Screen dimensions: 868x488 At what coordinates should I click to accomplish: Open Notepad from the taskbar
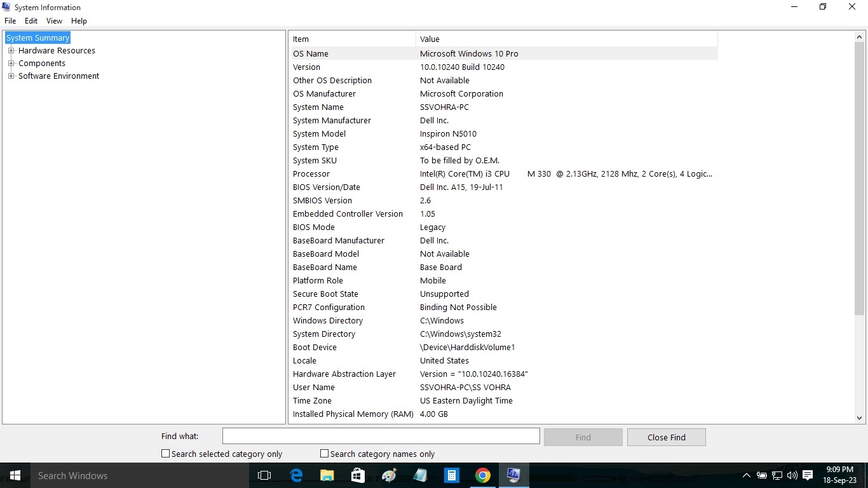[x=421, y=475]
